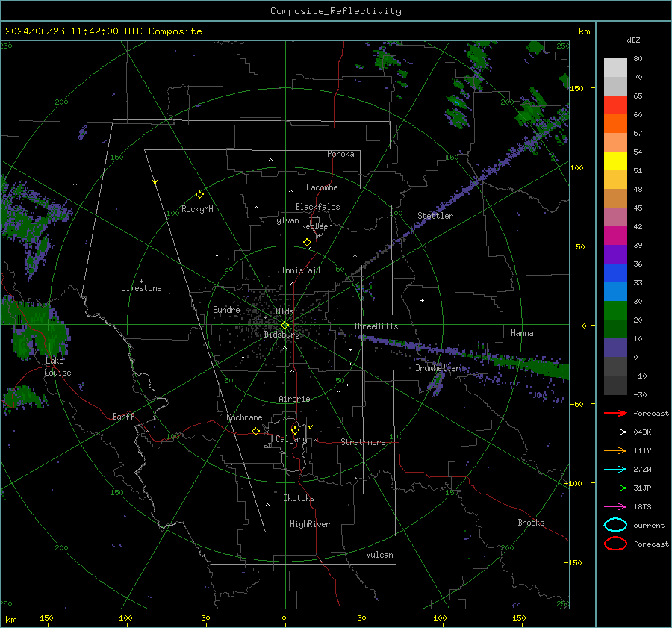Select the Didsbury city label
Image resolution: width=672 pixels, height=628 pixels.
[x=281, y=335]
